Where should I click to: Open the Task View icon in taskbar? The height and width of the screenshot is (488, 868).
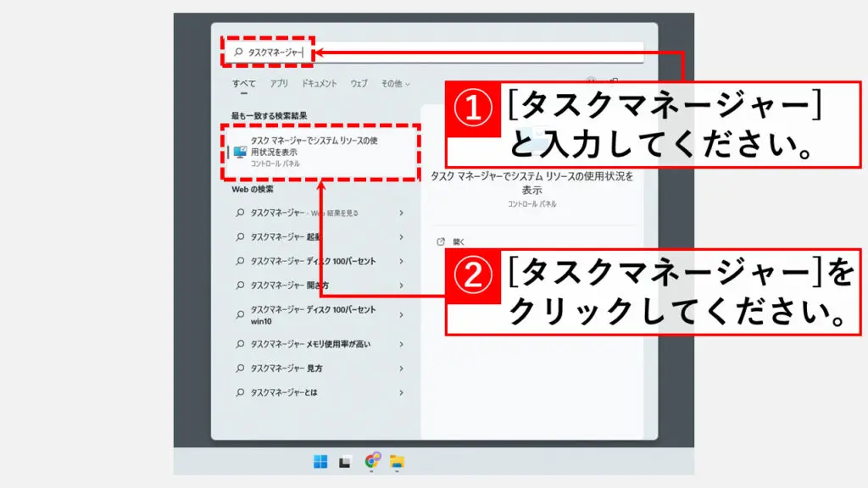[345, 462]
